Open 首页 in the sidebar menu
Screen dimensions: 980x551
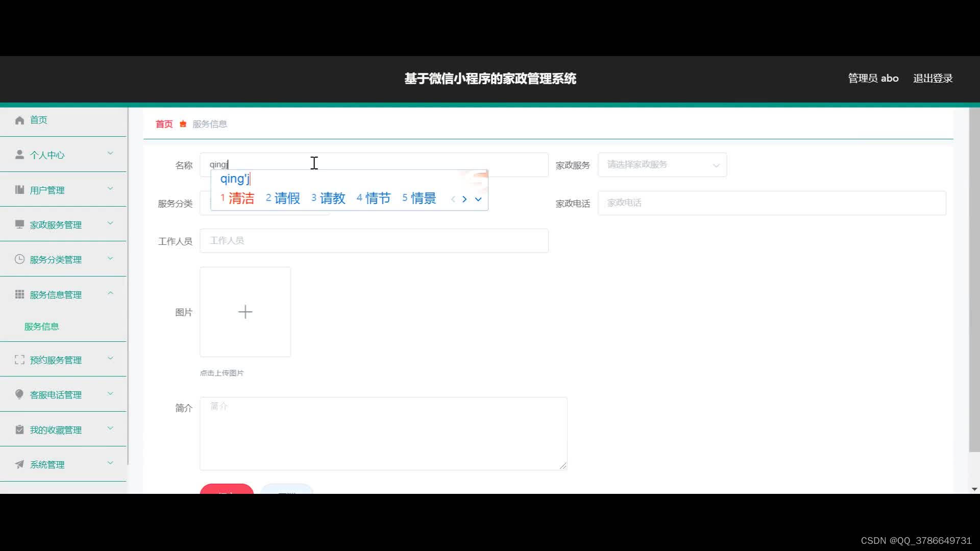click(x=63, y=120)
